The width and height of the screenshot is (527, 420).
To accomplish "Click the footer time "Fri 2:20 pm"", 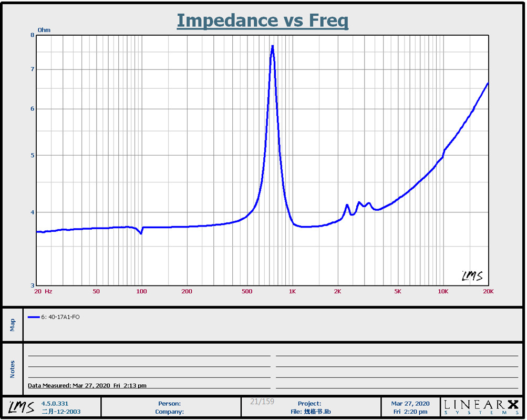I will pyautogui.click(x=410, y=412).
